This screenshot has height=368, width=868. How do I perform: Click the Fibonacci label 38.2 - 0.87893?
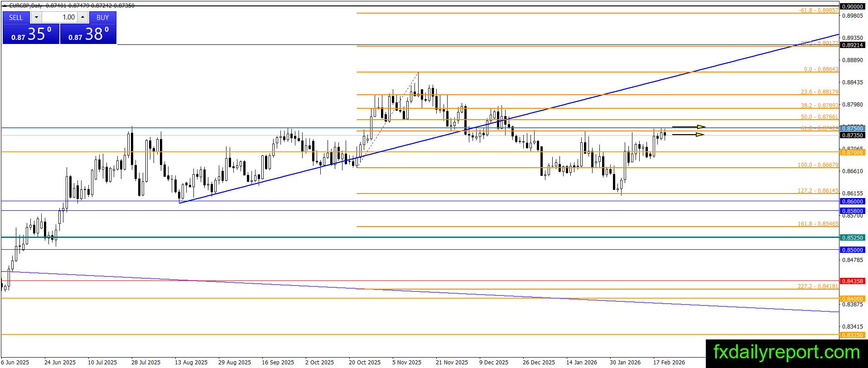pos(820,106)
